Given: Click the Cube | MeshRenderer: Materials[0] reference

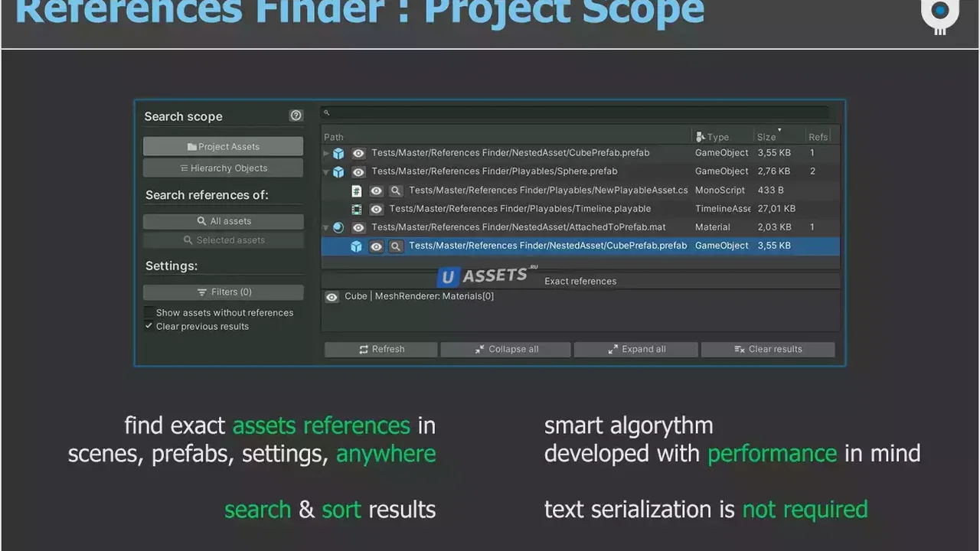Looking at the screenshot, I should (420, 296).
